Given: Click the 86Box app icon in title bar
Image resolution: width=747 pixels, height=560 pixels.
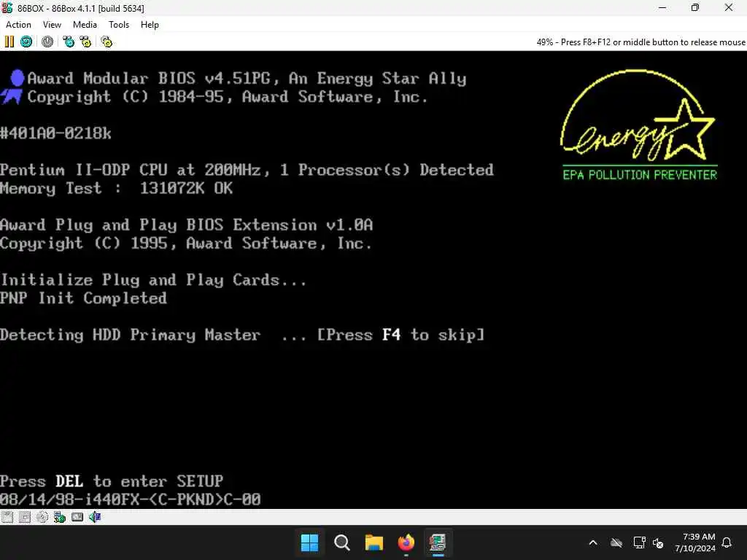Looking at the screenshot, I should click(x=7, y=8).
